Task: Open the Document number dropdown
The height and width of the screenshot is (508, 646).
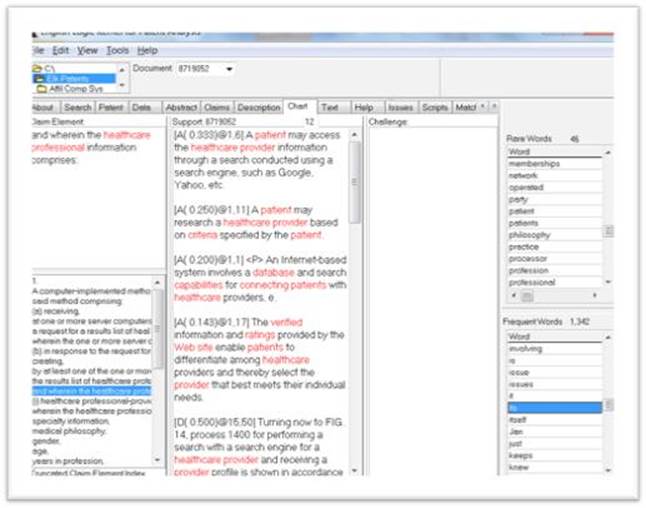Action: click(229, 69)
